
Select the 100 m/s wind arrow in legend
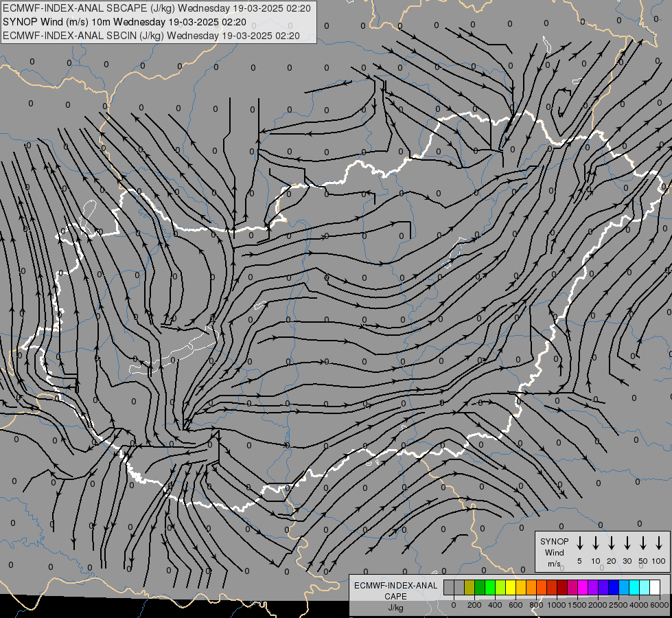coord(659,543)
